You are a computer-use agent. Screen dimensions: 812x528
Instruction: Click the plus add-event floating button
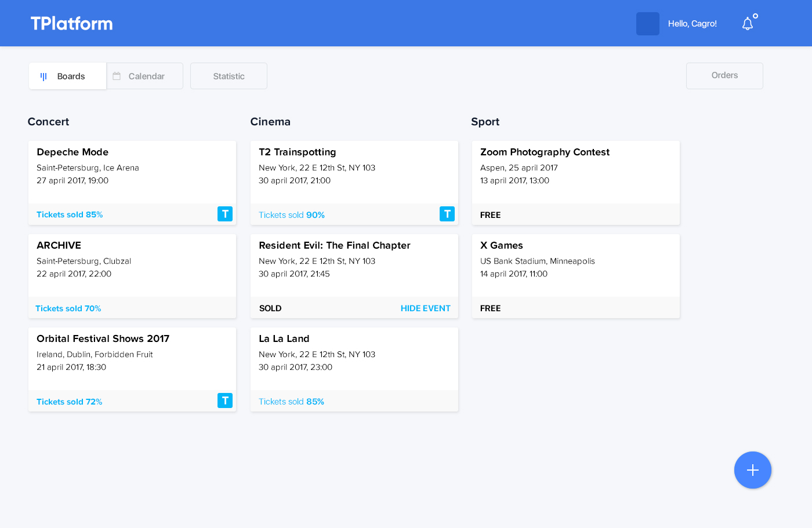point(753,470)
